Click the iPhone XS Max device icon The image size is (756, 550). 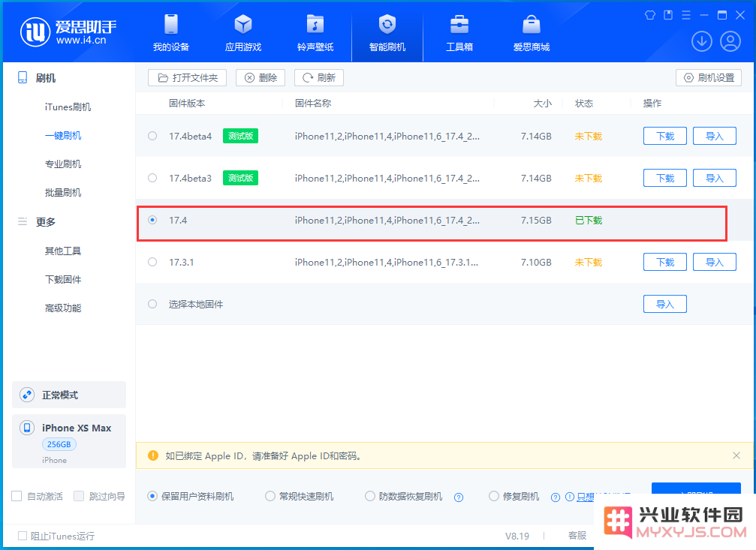click(27, 428)
